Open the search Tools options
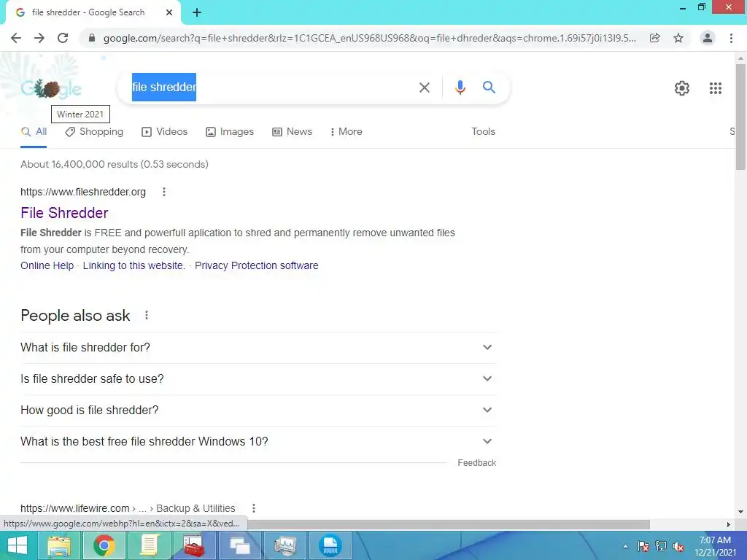The image size is (747, 560). coord(483,132)
